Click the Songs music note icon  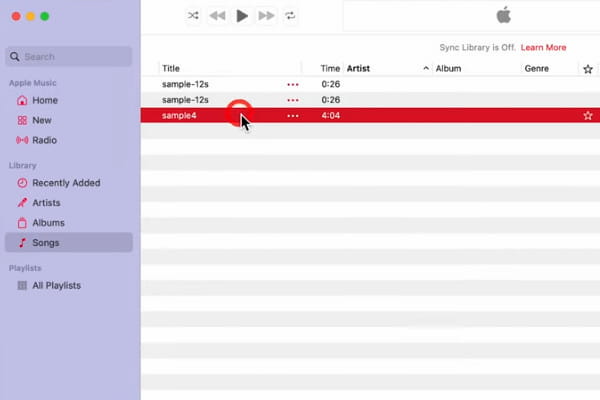click(x=22, y=243)
